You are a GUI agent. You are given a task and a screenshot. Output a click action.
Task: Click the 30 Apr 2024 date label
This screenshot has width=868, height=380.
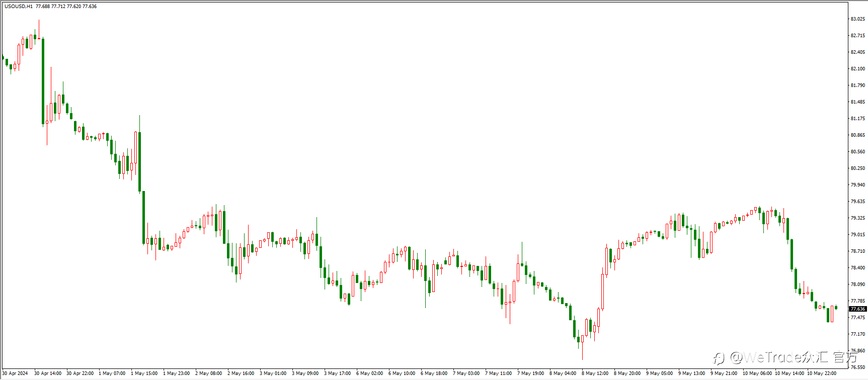click(15, 373)
